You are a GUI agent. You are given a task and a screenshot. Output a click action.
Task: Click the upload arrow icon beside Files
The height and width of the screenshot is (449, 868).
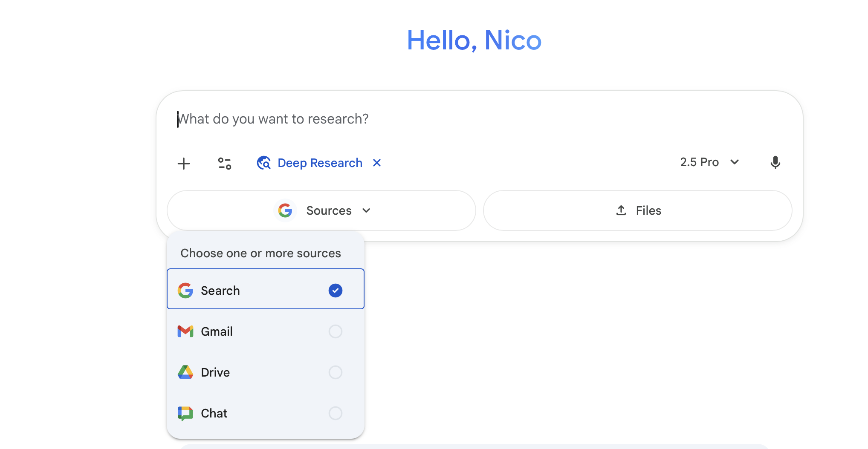(x=621, y=210)
